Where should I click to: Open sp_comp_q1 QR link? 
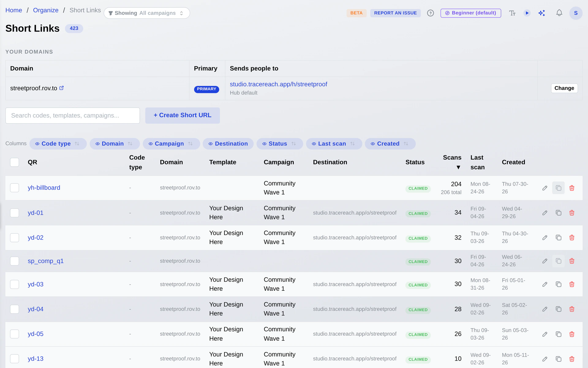46,261
